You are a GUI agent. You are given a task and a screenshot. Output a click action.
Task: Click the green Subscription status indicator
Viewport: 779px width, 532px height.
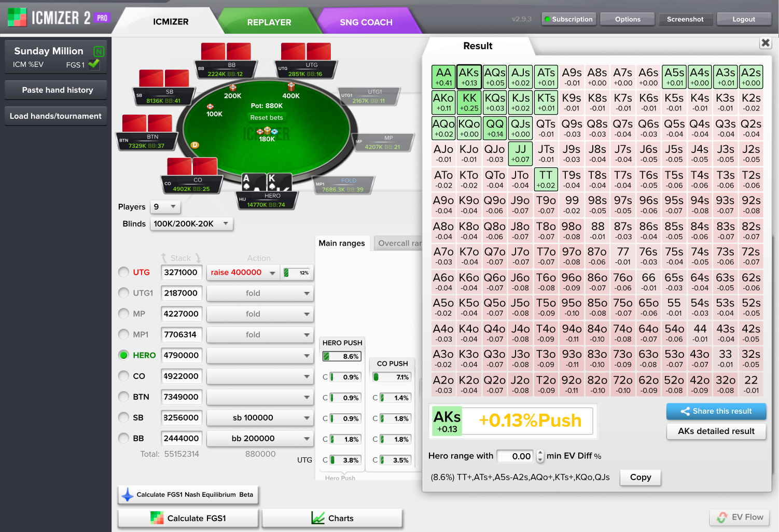547,19
